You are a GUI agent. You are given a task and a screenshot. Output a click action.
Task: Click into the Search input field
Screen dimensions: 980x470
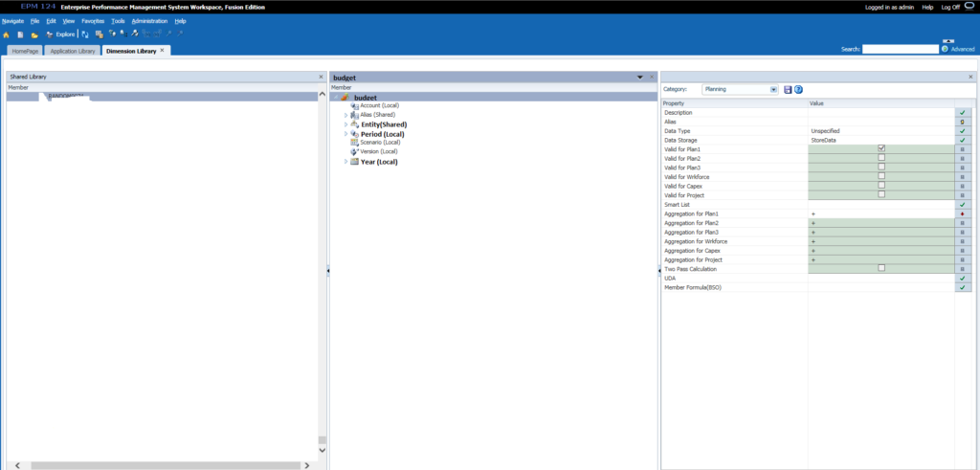900,49
